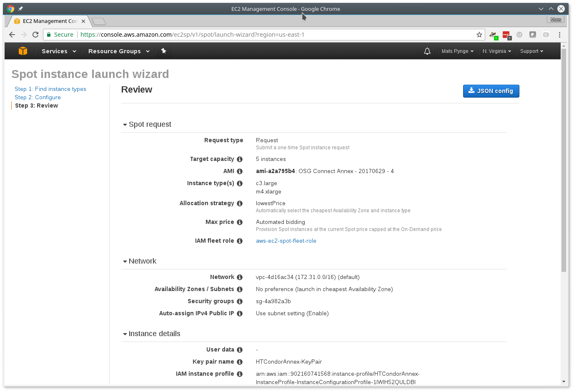Open the N. Virginia region selector
Image resolution: width=574 pixels, height=392 pixels.
pos(497,51)
